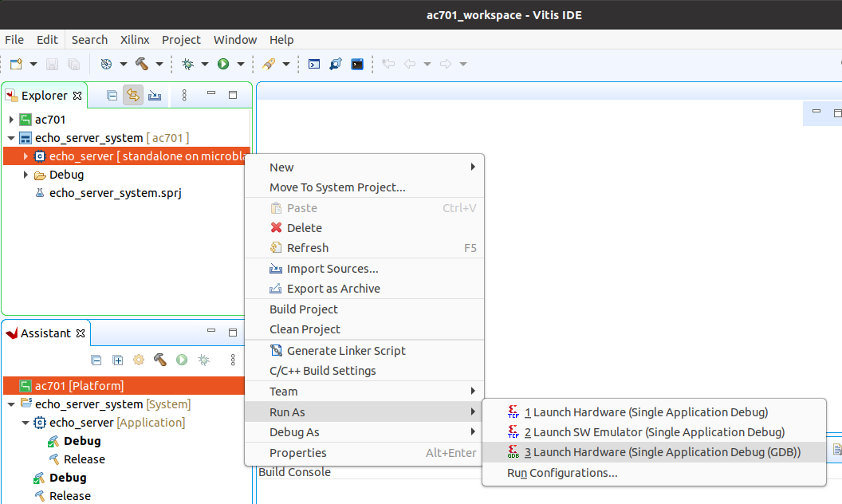Click the hammer Build toolbar icon

pos(142,64)
